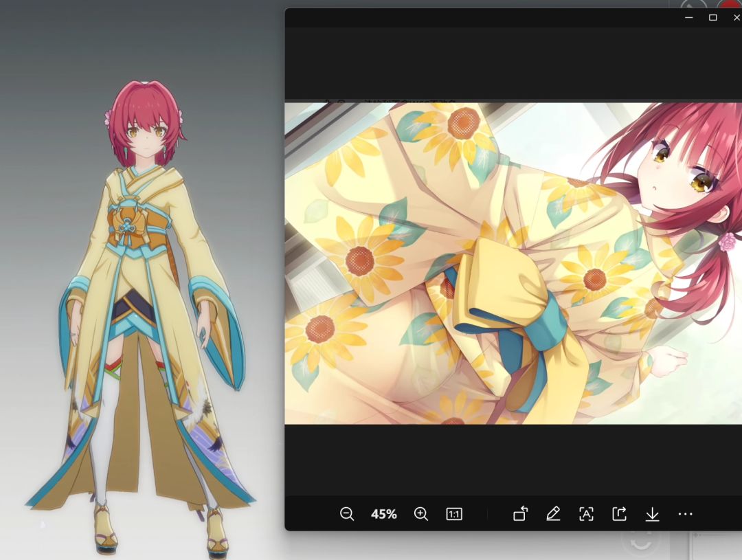The height and width of the screenshot is (560, 742).
Task: Share the image via share icon
Action: 619,514
